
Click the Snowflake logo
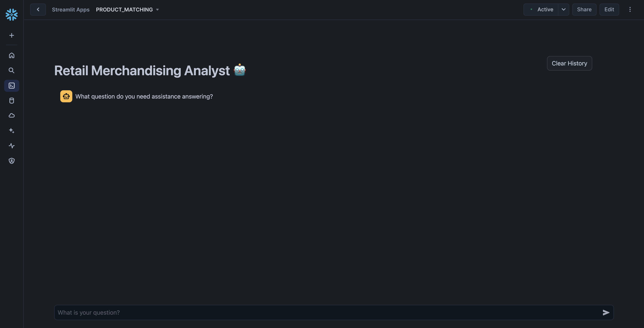11,15
